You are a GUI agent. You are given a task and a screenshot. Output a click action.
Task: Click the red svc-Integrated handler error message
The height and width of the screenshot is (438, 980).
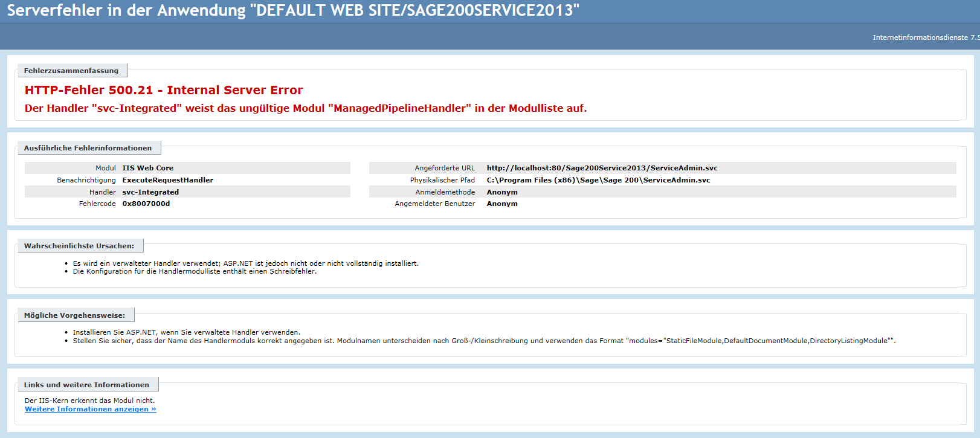pos(306,108)
